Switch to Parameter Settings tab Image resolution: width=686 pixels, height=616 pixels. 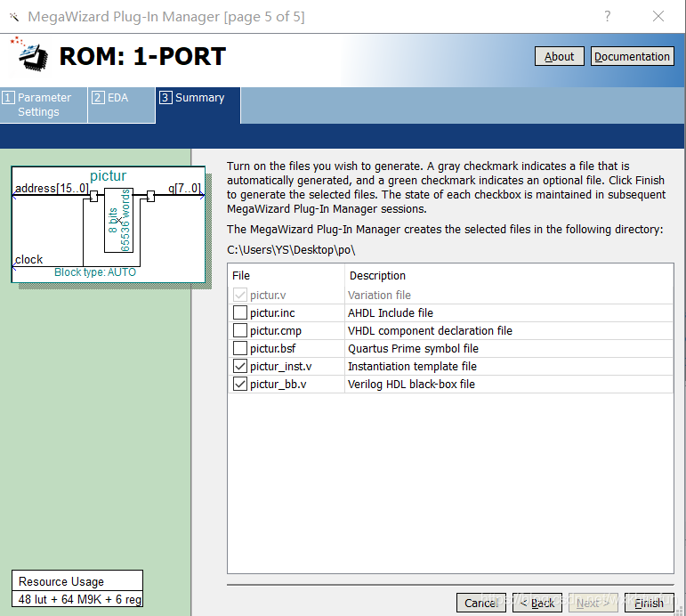coord(44,105)
